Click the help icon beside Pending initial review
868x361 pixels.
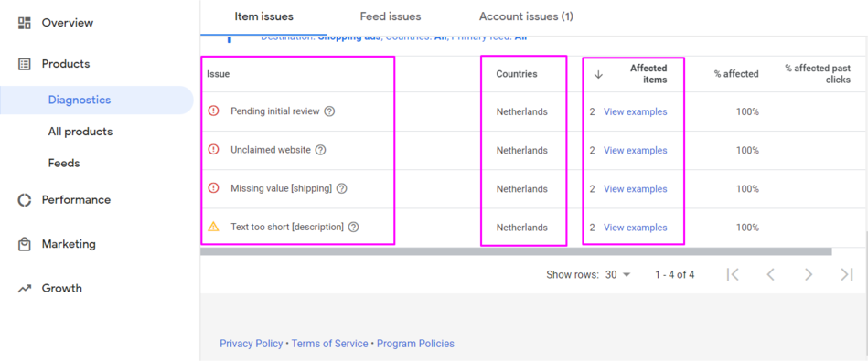(x=329, y=111)
